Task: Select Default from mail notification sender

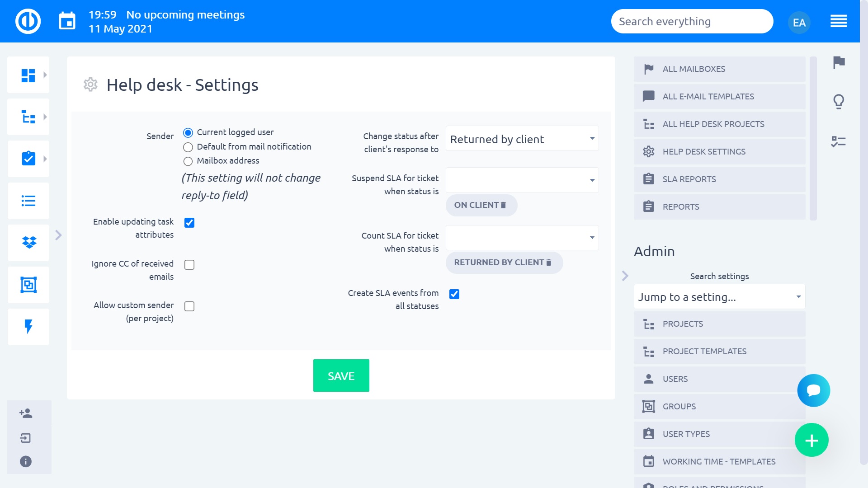Action: [x=188, y=147]
